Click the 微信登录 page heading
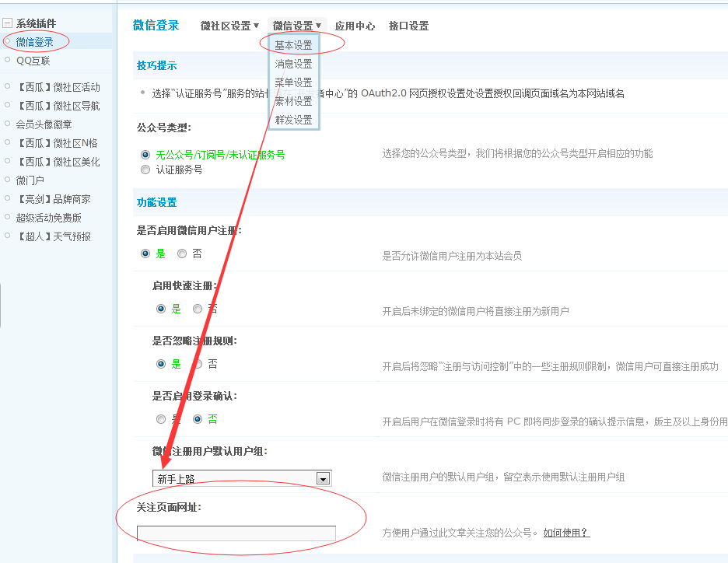The width and height of the screenshot is (728, 563). tap(156, 26)
